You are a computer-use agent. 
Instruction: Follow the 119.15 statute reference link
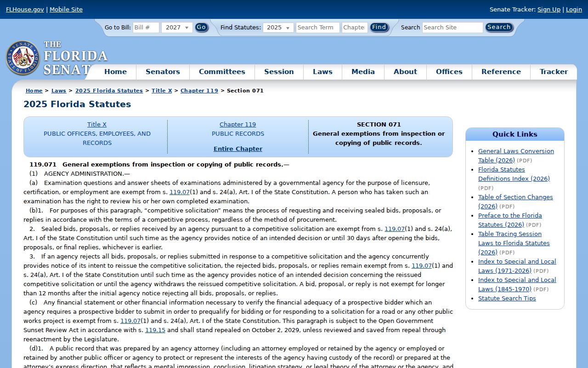(x=155, y=330)
